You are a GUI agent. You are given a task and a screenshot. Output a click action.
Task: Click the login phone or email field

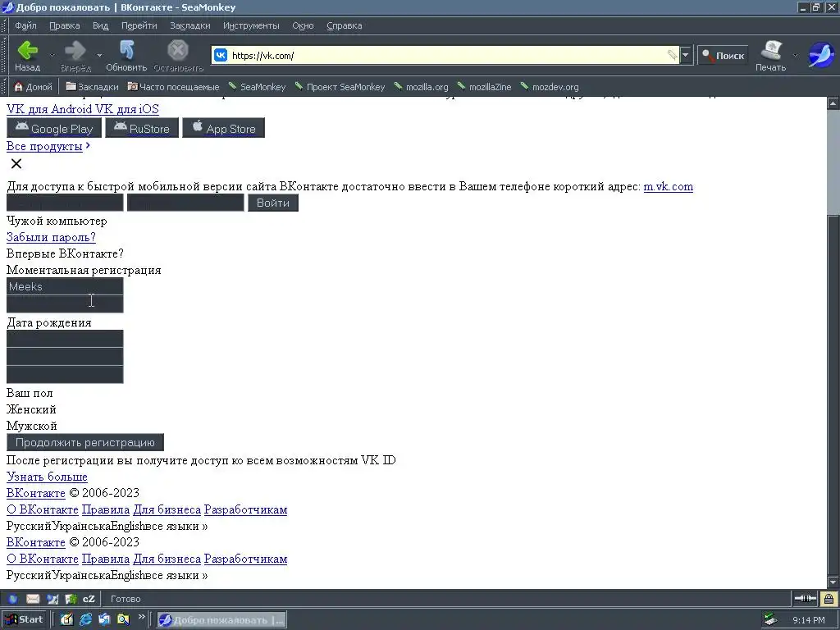[x=65, y=203]
